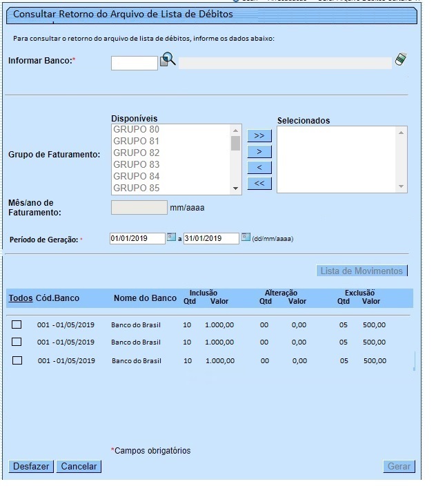Click the Todos link to select all
The height and width of the screenshot is (504, 436).
(x=20, y=298)
